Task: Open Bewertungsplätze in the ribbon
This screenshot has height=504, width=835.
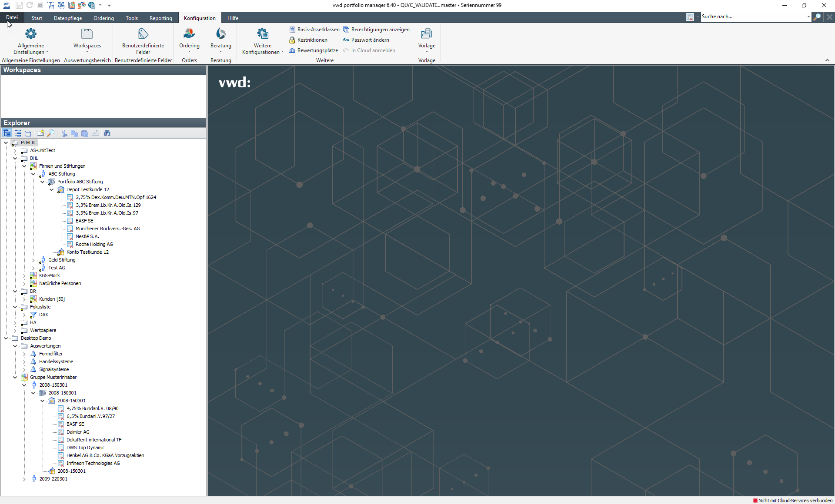Action: coord(317,50)
